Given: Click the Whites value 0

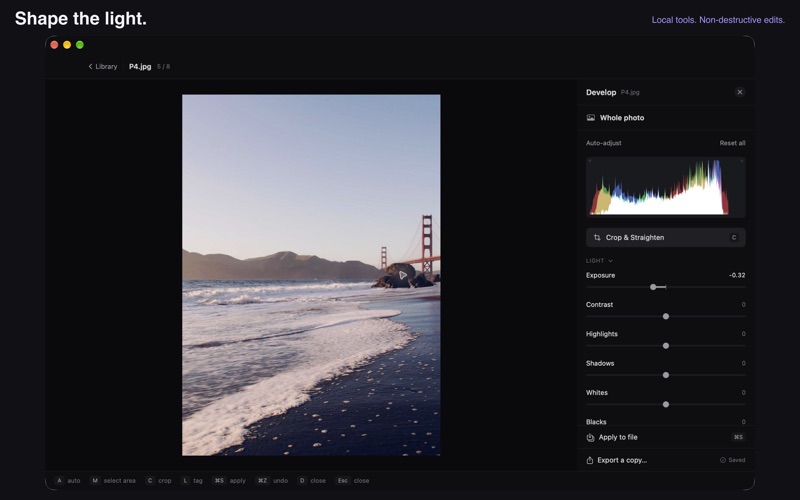Looking at the screenshot, I should click(x=743, y=393).
